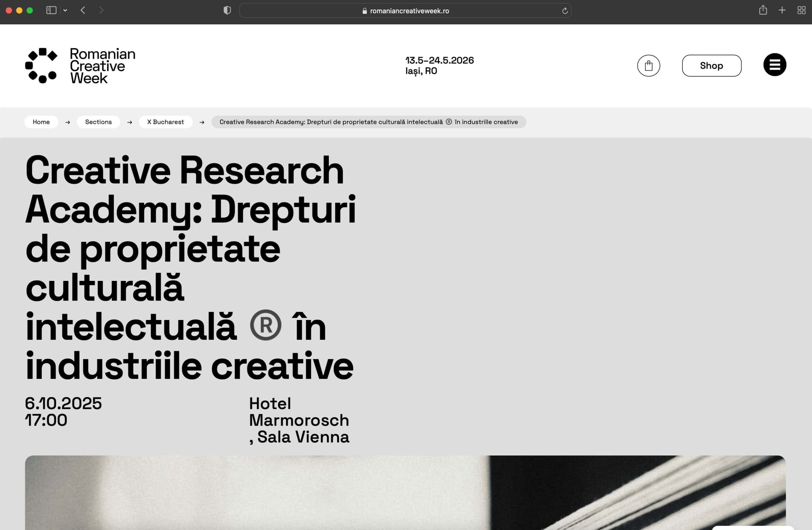Click the Romanian Creative Week wordmark text
The width and height of the screenshot is (812, 530).
coord(102,66)
